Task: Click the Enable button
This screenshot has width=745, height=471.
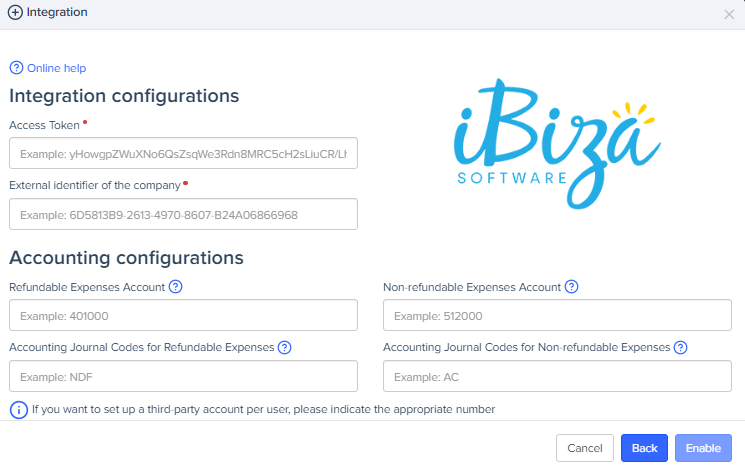Action: click(703, 448)
